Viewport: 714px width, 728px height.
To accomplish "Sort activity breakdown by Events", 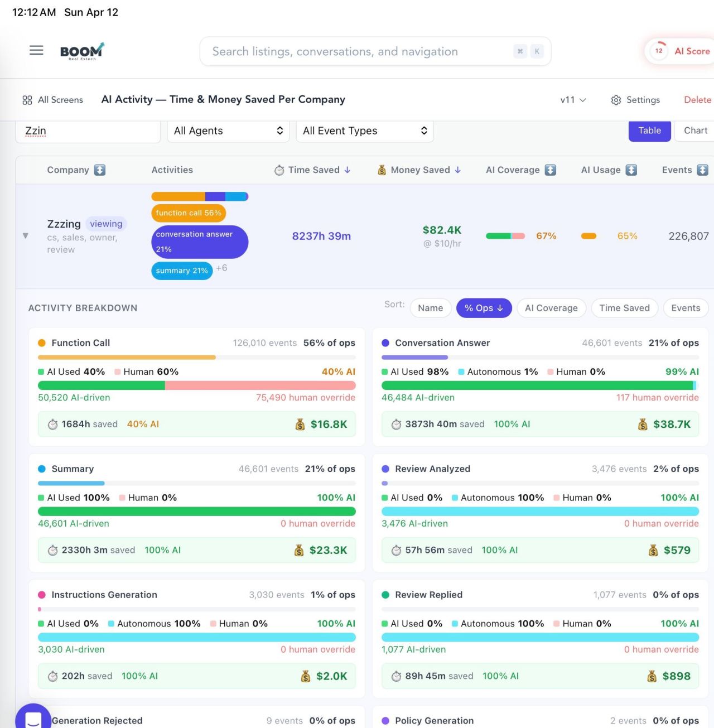I will pos(686,308).
